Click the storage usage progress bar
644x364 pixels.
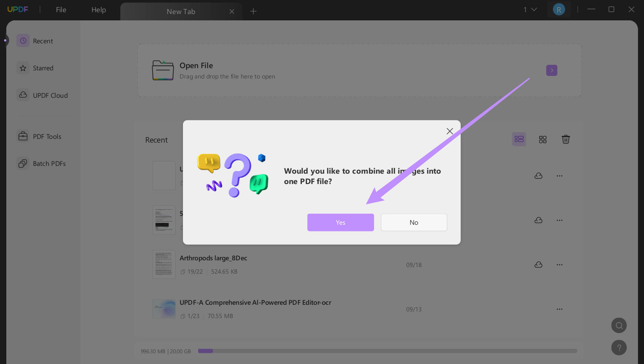pos(387,351)
